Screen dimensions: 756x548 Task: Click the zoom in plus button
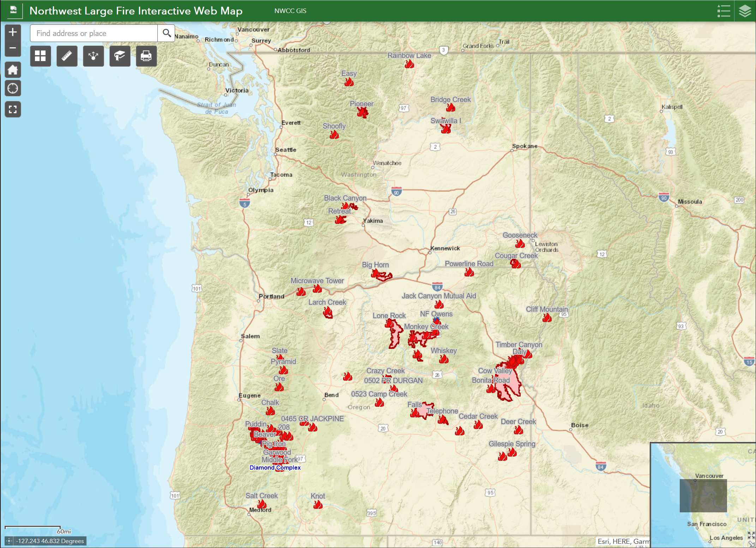pyautogui.click(x=13, y=32)
